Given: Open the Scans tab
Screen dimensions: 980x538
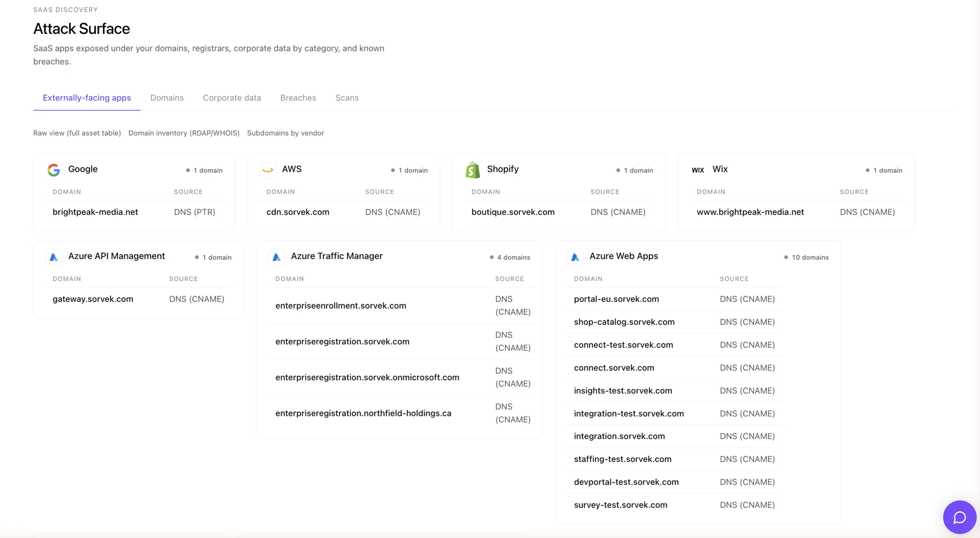Looking at the screenshot, I should pyautogui.click(x=347, y=98).
